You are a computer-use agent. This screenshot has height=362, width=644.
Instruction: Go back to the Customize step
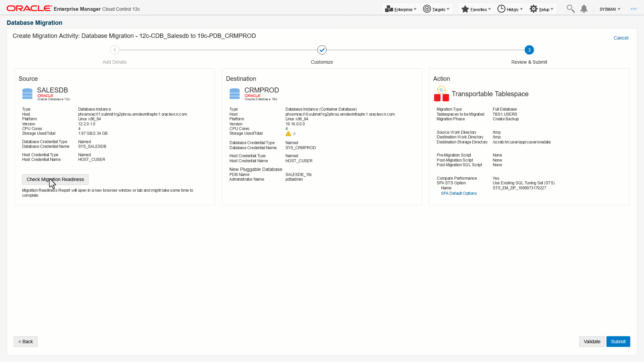pyautogui.click(x=322, y=50)
